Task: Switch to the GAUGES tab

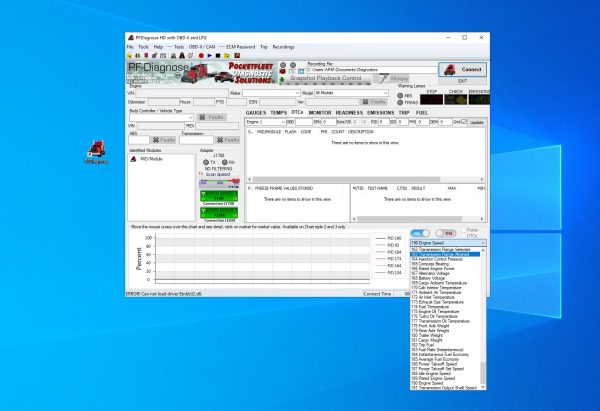Action: tap(256, 113)
